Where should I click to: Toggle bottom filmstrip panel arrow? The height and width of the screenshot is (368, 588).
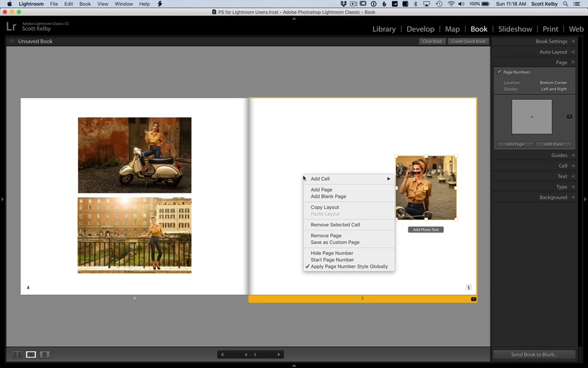[294, 365]
